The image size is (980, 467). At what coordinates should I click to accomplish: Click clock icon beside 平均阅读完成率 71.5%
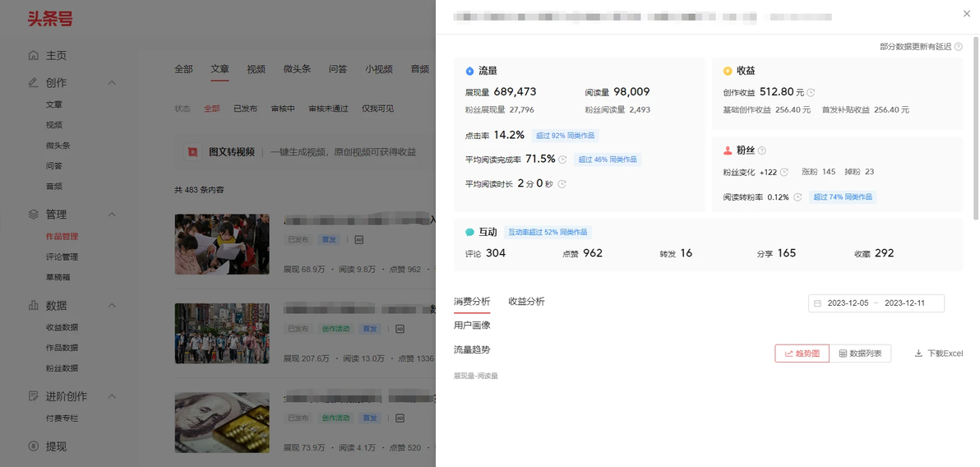click(562, 160)
